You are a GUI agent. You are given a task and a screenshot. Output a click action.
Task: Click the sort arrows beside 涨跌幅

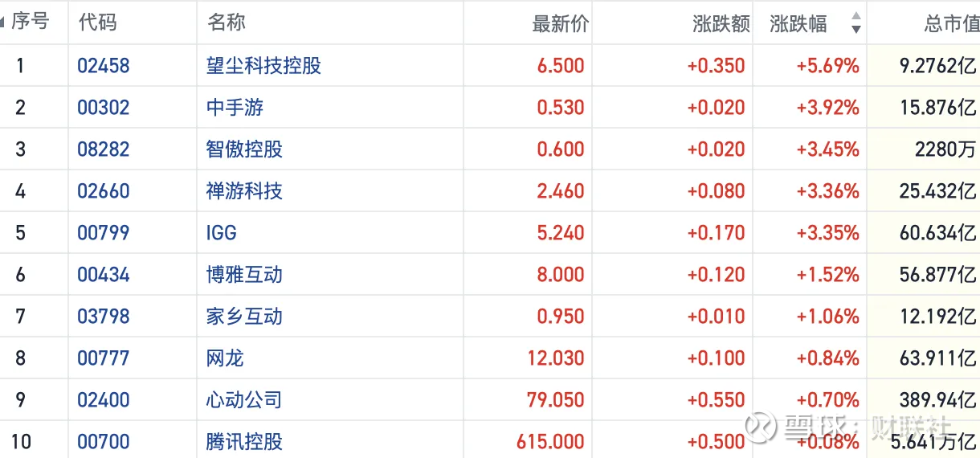point(855,22)
